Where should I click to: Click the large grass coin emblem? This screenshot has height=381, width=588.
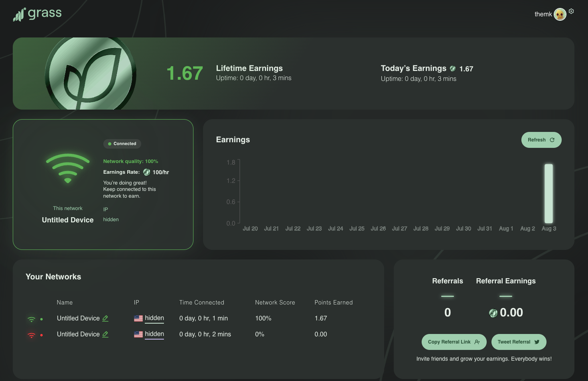(x=91, y=74)
